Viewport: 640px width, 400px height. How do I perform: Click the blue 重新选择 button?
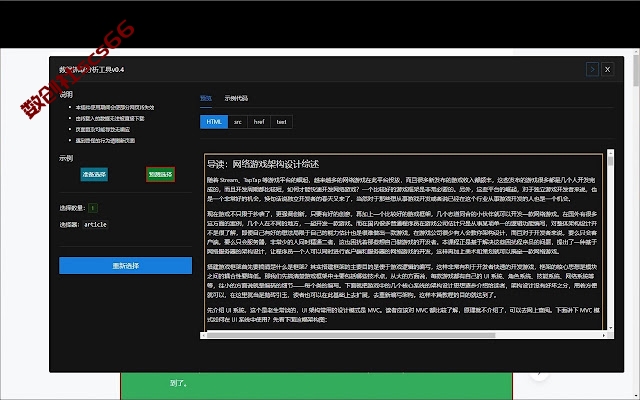tap(125, 266)
